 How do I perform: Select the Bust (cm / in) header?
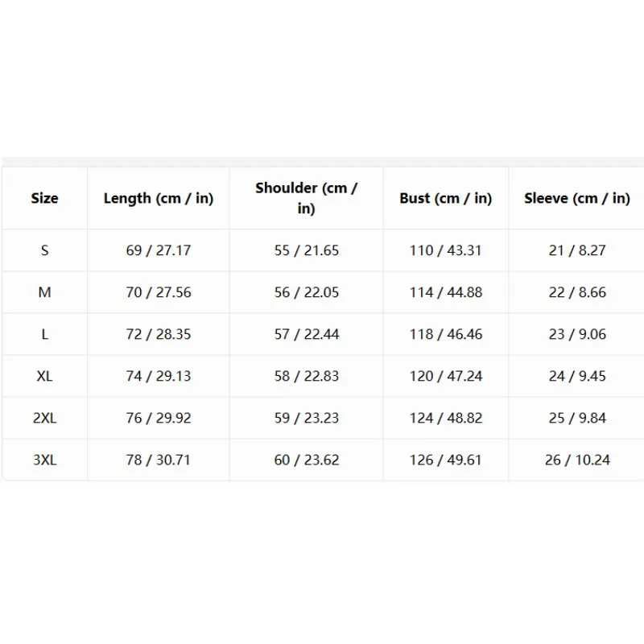tap(446, 198)
